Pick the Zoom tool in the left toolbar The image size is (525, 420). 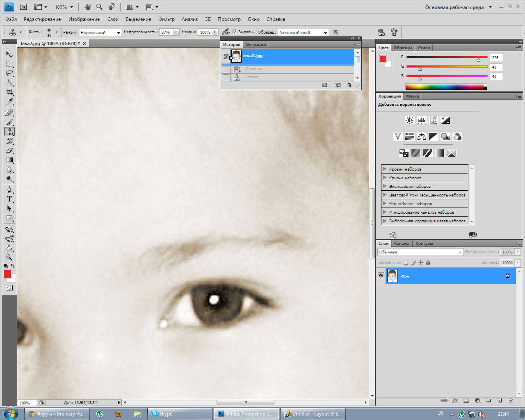pos(9,257)
